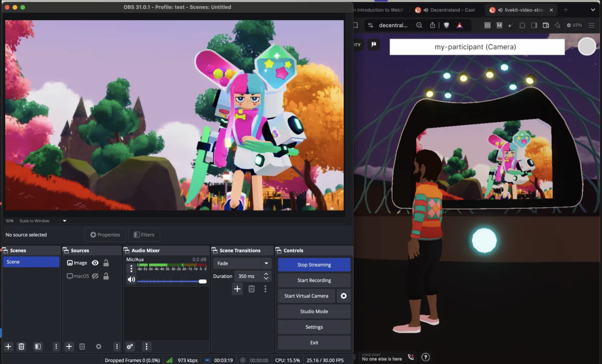Click the hang up voice chat icon
Image resolution: width=602 pixels, height=364 pixels.
[x=411, y=357]
